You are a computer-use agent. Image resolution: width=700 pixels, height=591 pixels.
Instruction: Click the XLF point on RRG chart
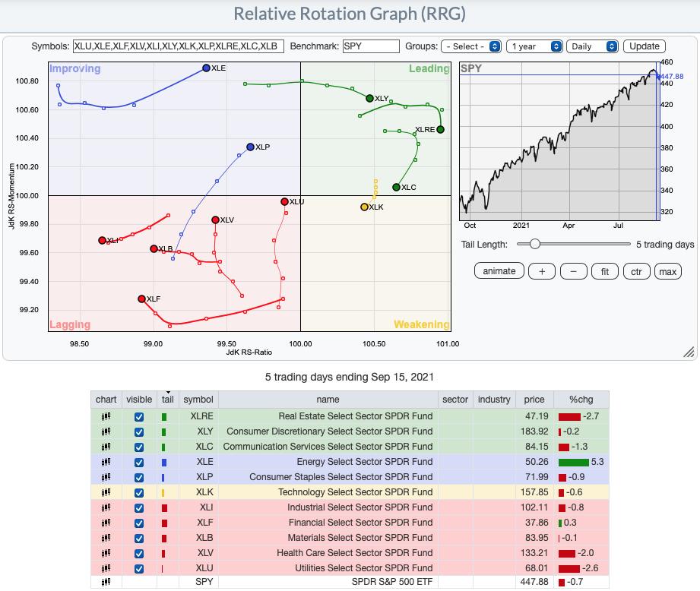pyautogui.click(x=141, y=299)
